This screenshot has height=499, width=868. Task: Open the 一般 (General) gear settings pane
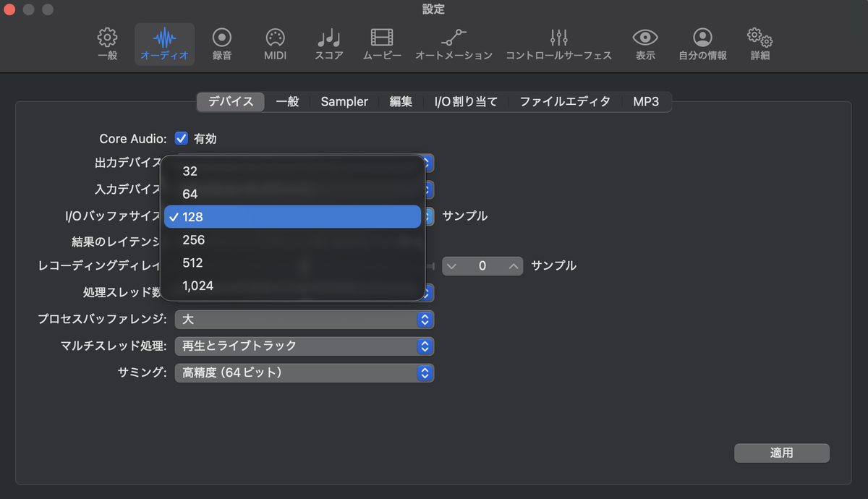pyautogui.click(x=107, y=44)
